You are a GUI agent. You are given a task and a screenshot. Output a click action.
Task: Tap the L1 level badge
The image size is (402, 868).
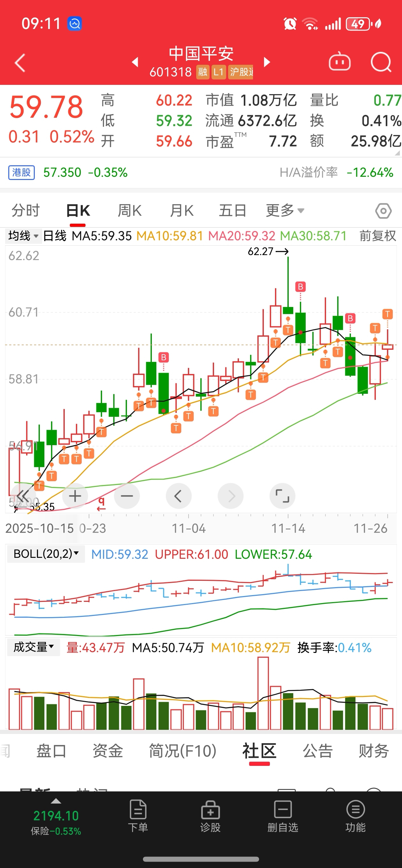[x=218, y=72]
